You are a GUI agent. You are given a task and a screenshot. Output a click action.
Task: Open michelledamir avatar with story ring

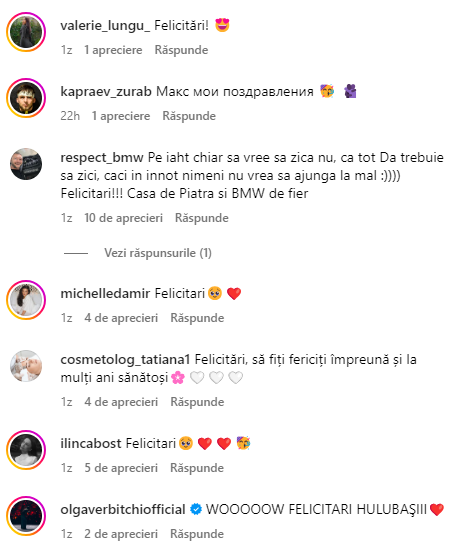[26, 300]
